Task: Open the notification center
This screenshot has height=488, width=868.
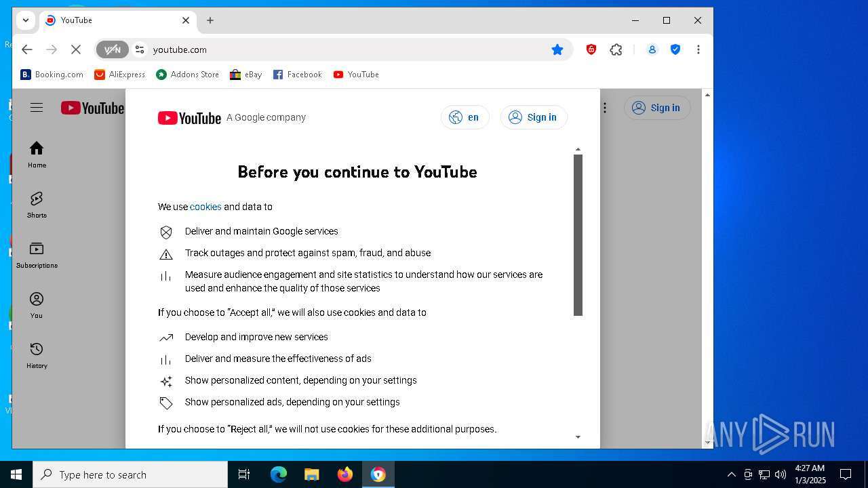Action: (846, 474)
